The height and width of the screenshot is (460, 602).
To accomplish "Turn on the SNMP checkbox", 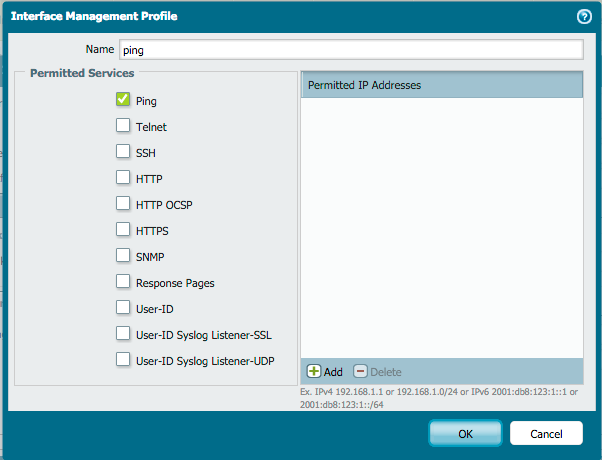I will pyautogui.click(x=123, y=256).
